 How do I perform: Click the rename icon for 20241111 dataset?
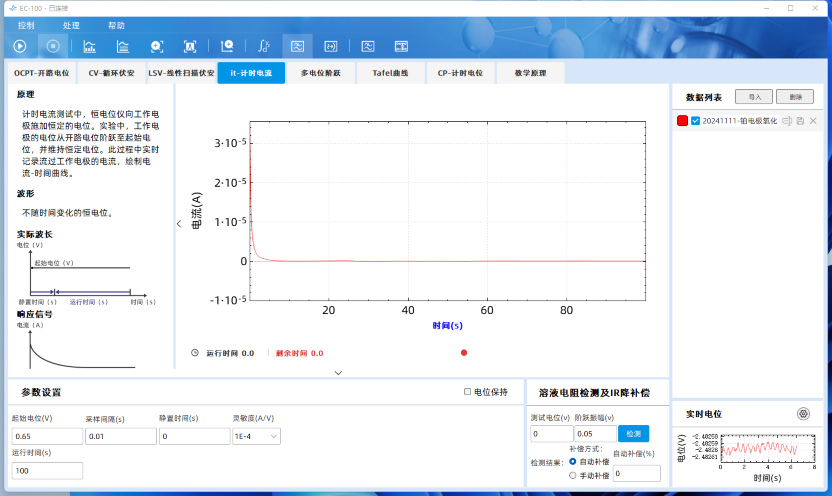coord(787,121)
